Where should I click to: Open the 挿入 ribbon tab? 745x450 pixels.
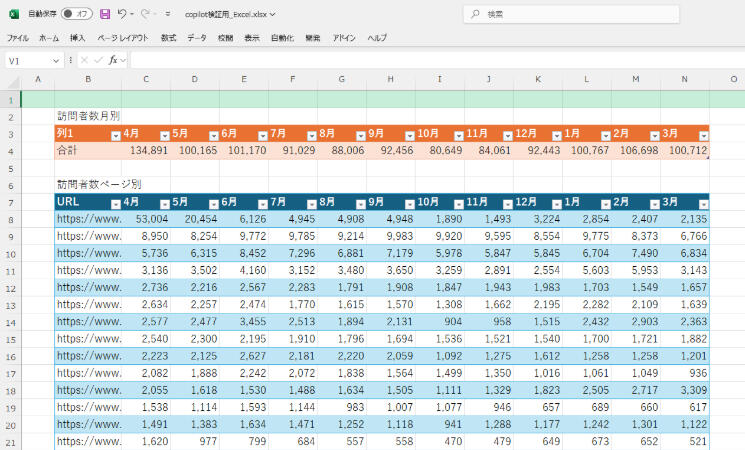(77, 38)
